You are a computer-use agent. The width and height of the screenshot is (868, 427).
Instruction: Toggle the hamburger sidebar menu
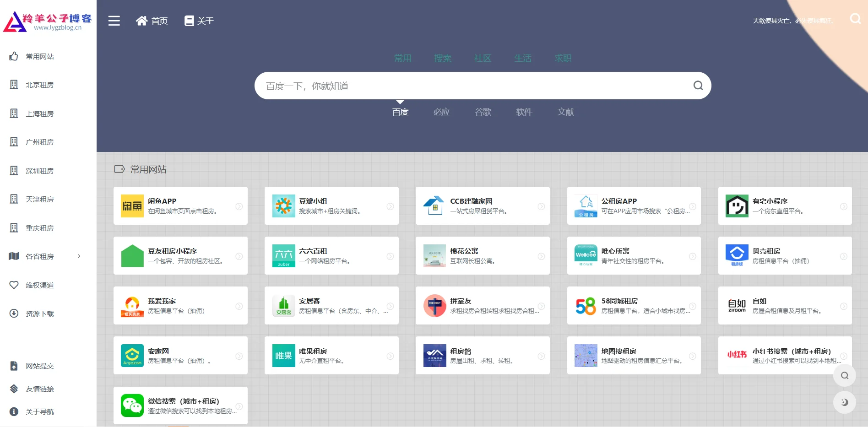pos(114,21)
